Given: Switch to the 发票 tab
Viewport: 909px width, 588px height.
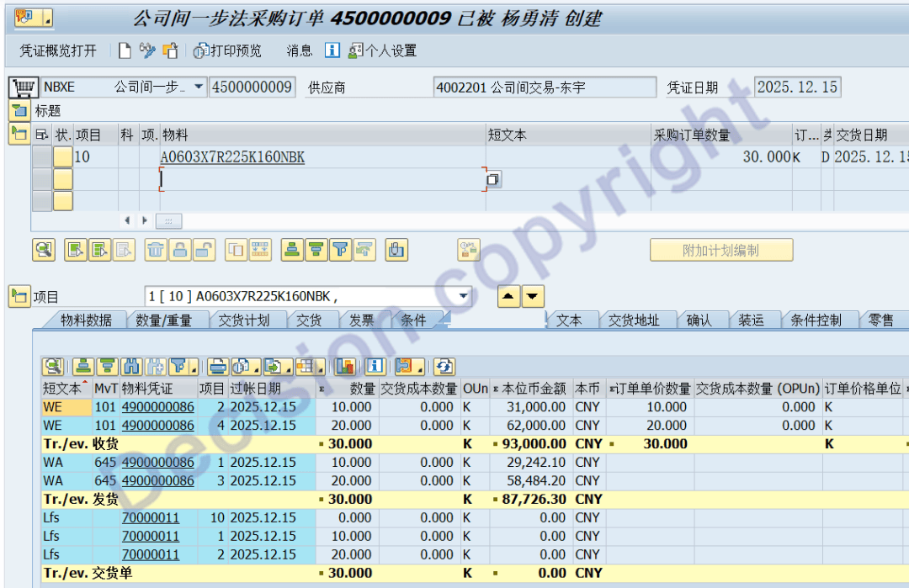Looking at the screenshot, I should coord(361,320).
